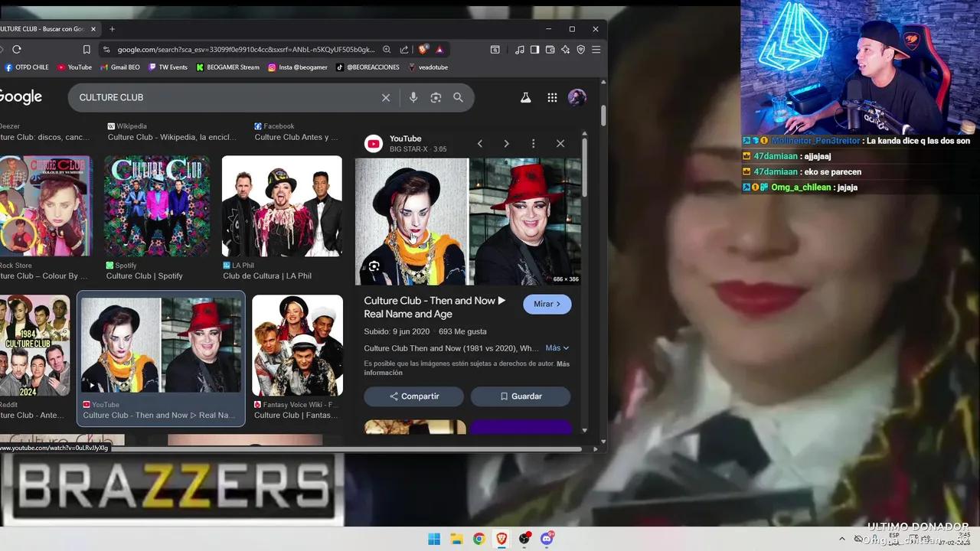Open YouTube bookmark in bookmarks bar
The image size is (980, 551).
pos(74,67)
